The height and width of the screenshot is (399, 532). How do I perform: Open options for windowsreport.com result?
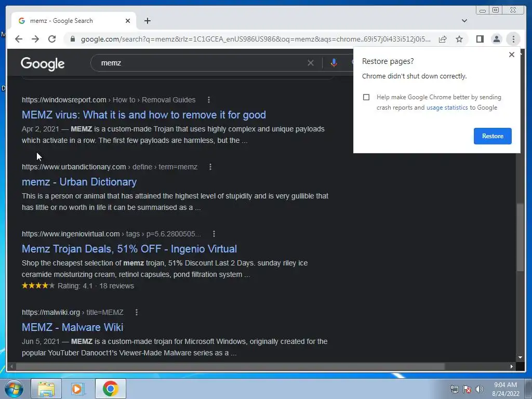click(209, 100)
